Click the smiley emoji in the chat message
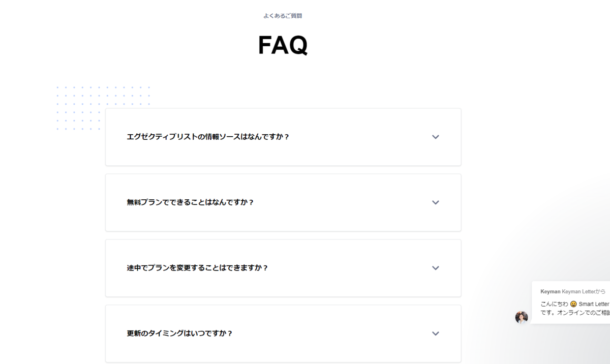This screenshot has width=610, height=364. click(x=573, y=304)
